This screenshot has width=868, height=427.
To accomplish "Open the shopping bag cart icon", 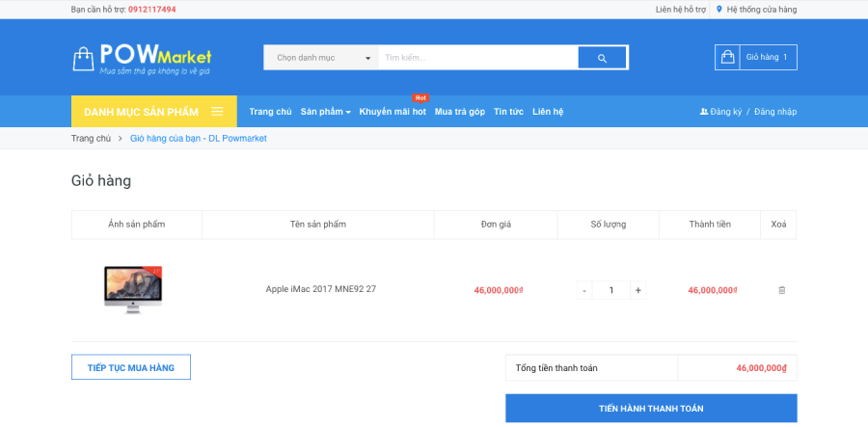I will [x=727, y=57].
